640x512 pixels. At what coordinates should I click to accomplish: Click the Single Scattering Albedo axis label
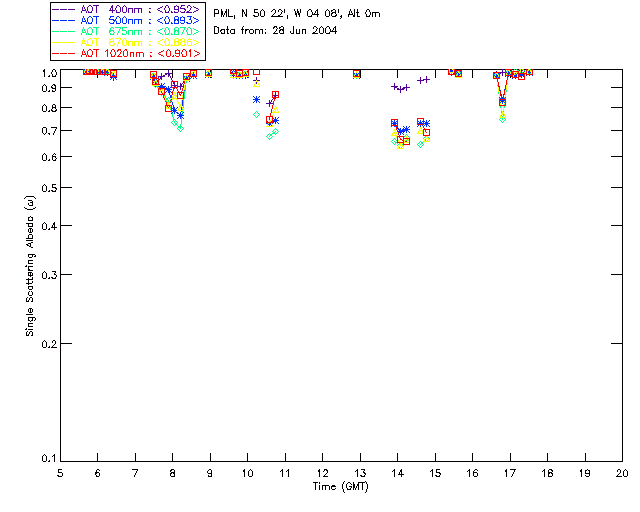pyautogui.click(x=30, y=266)
